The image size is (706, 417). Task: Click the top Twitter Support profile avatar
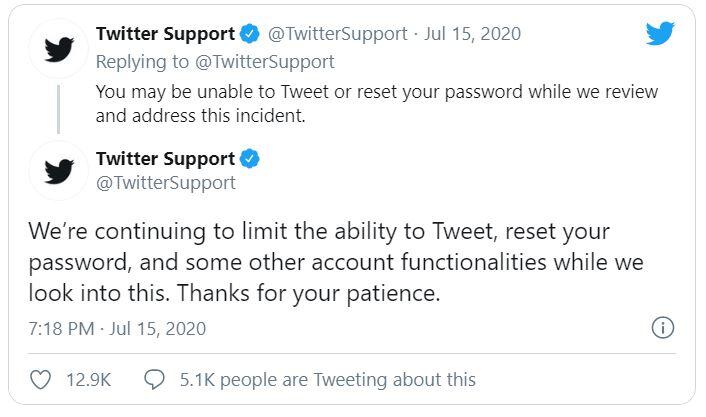(x=58, y=48)
